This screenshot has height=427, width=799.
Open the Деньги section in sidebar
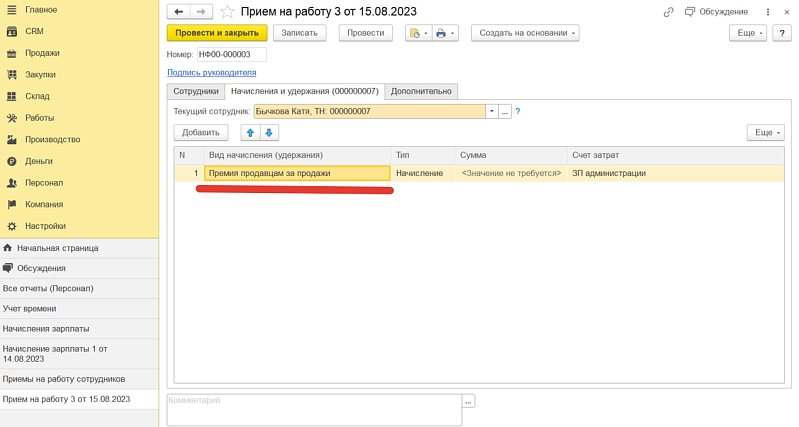tap(39, 160)
